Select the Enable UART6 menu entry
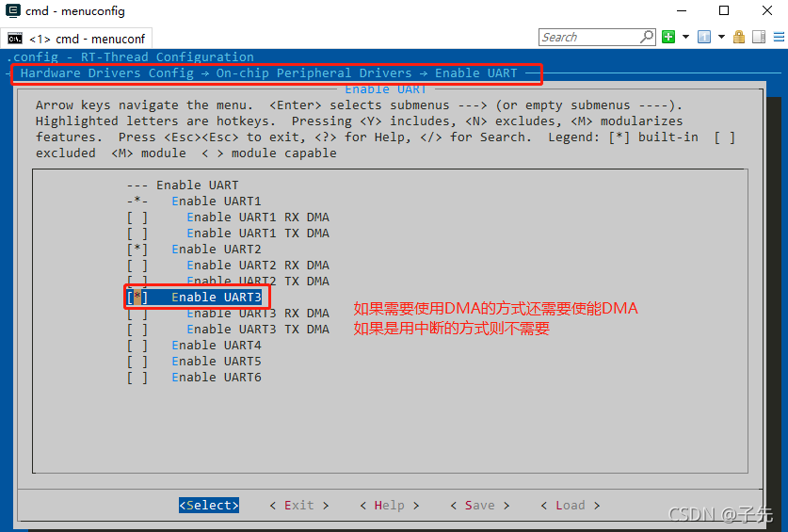788x532 pixels. (216, 378)
